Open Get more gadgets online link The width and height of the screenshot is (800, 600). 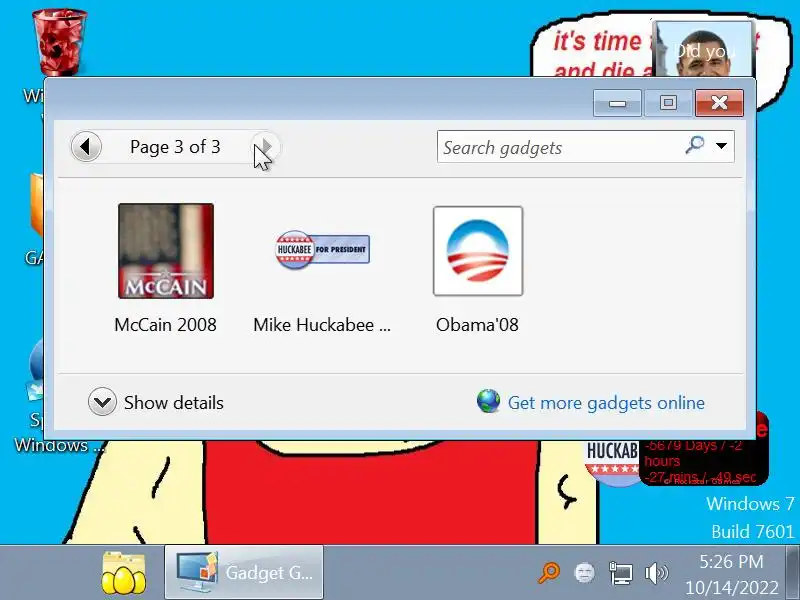click(x=606, y=403)
